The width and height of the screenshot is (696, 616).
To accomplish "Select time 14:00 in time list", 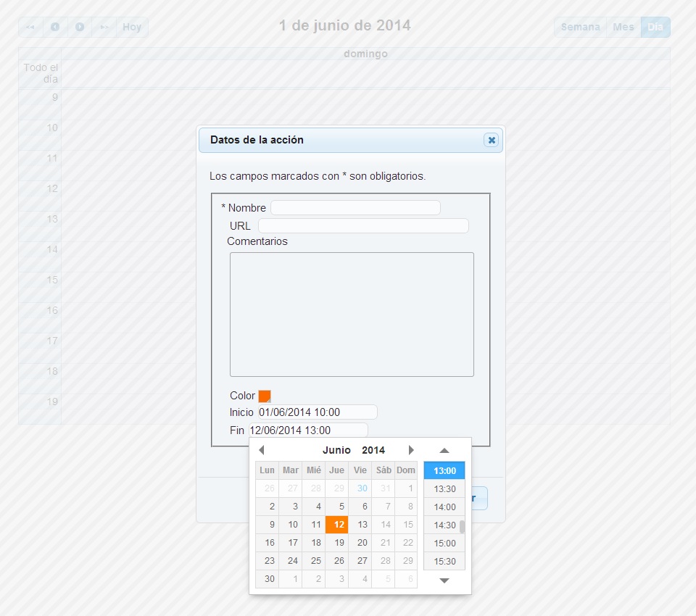I will coord(444,507).
